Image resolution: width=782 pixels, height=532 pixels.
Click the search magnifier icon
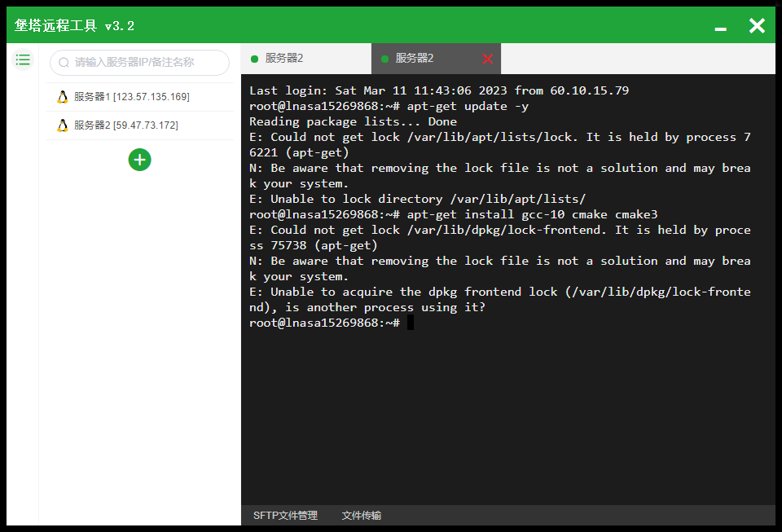coord(64,62)
